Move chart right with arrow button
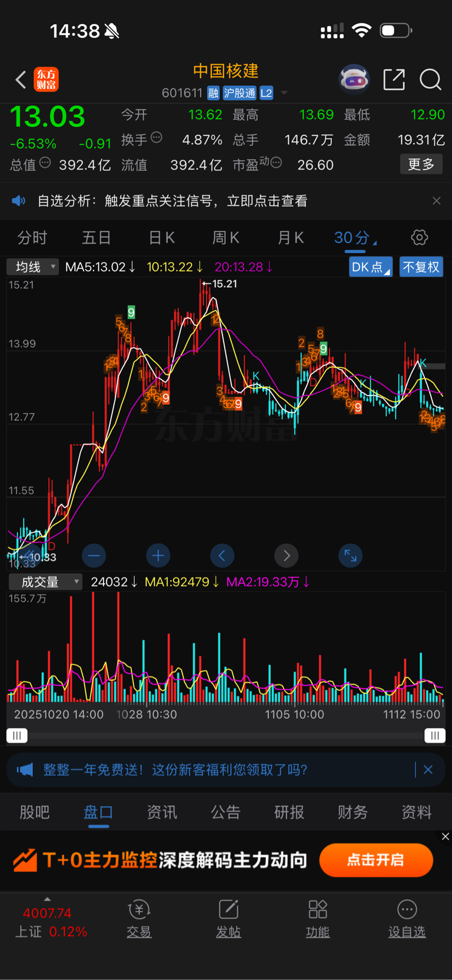The width and height of the screenshot is (452, 980). click(x=287, y=556)
